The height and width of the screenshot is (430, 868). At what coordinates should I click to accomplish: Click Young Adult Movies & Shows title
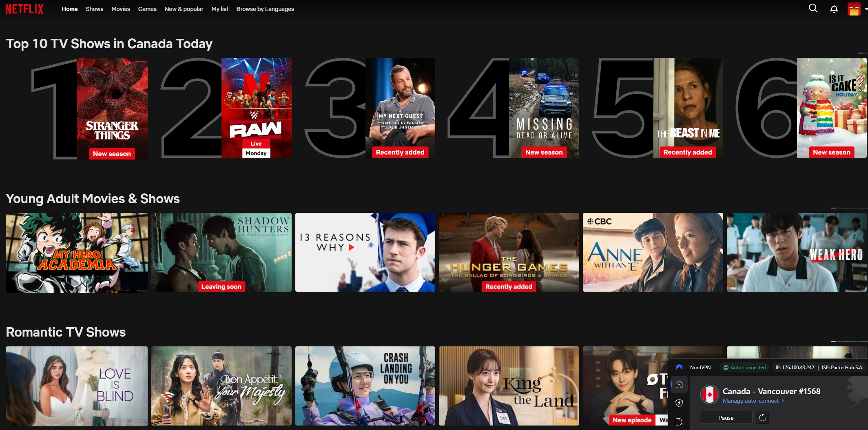pyautogui.click(x=93, y=199)
